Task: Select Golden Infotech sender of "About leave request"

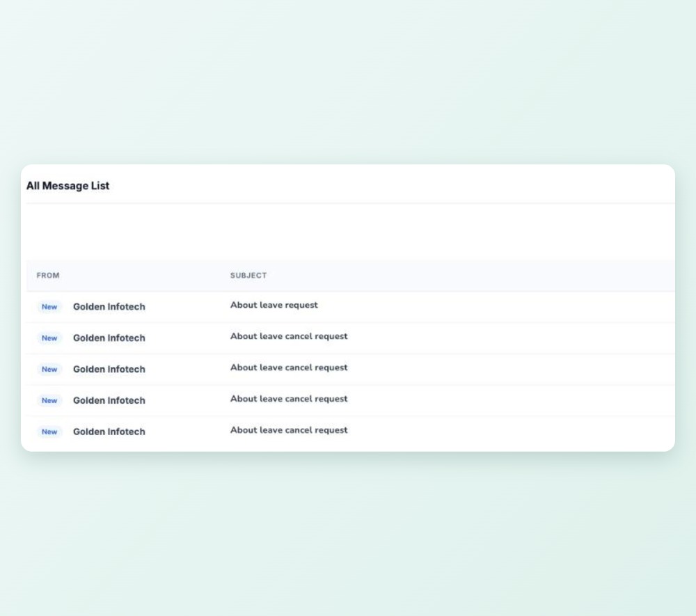Action: pos(109,307)
